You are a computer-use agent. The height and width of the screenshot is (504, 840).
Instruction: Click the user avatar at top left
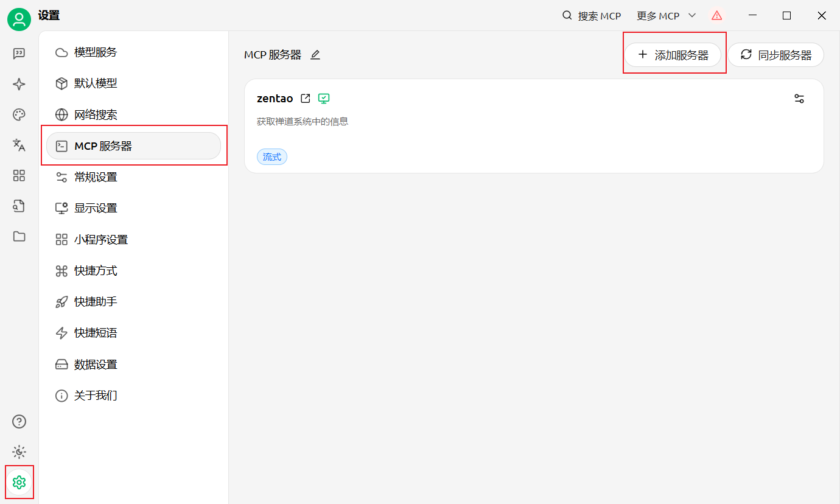tap(19, 20)
